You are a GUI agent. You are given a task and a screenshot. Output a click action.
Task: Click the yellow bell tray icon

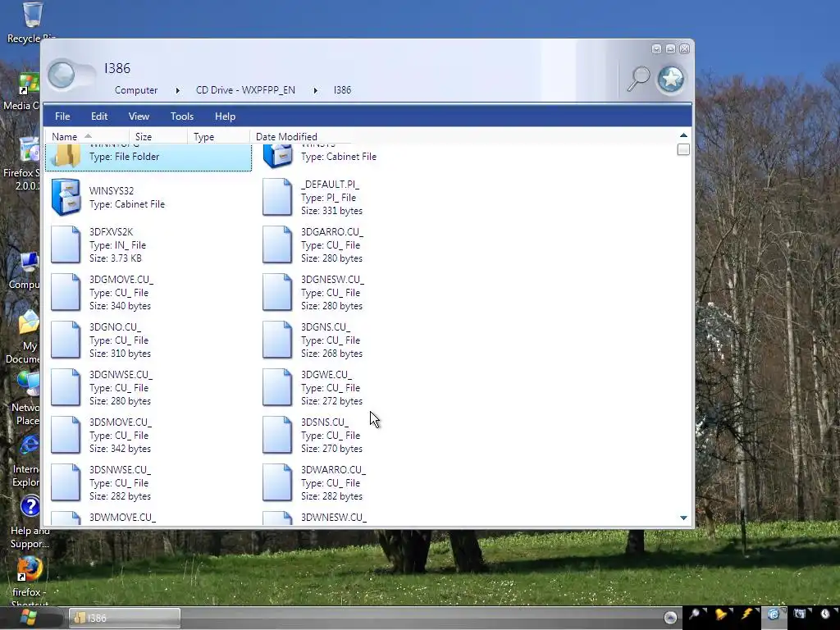(722, 614)
